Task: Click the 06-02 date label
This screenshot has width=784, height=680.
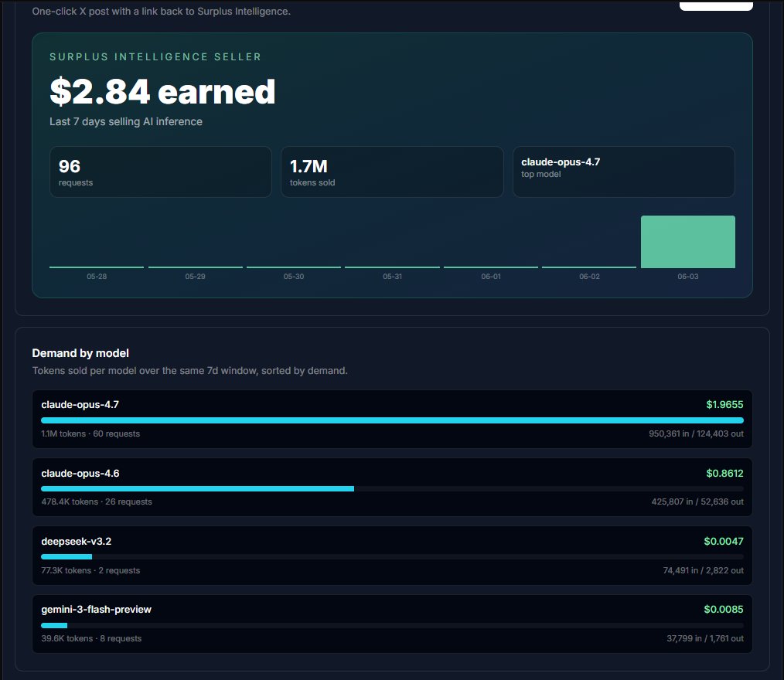Action: (x=589, y=277)
